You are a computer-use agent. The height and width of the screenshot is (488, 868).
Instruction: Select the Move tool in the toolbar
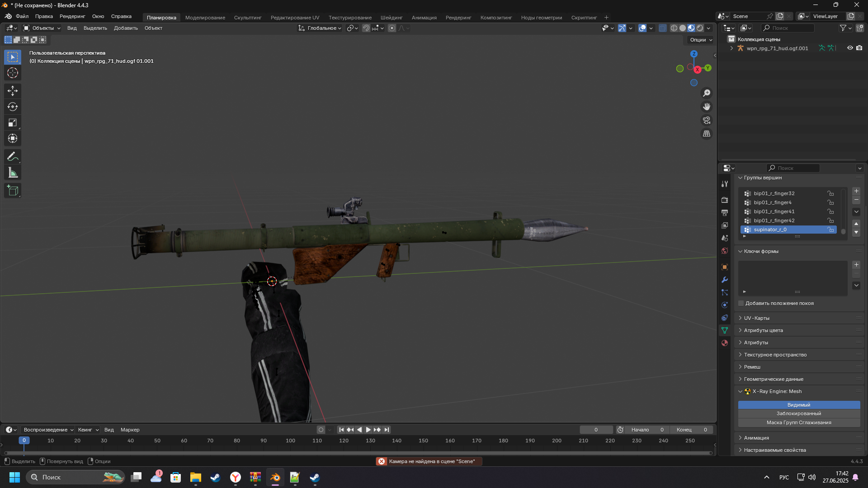13,91
